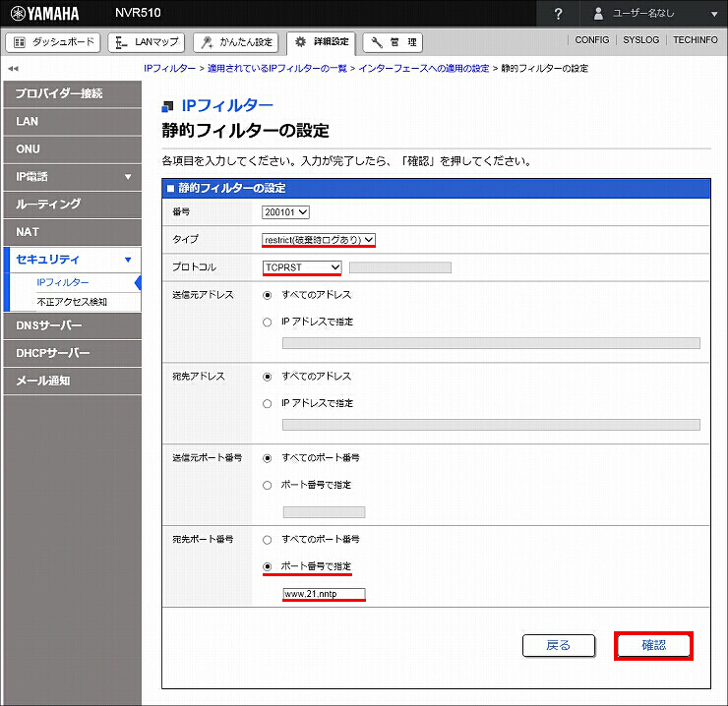Click the 宛先アドレス IP input field
Screen dimensions: 728x706
coord(491,425)
